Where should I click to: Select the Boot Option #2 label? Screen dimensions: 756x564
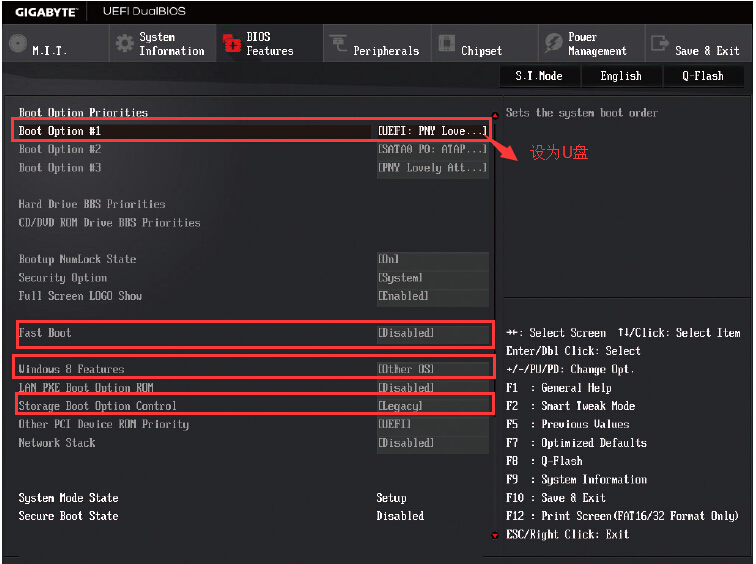(x=60, y=149)
